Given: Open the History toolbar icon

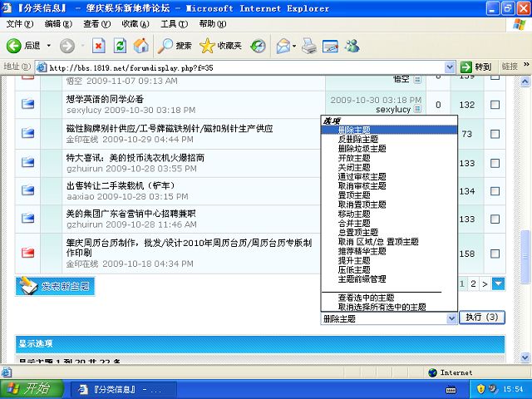Looking at the screenshot, I should (x=259, y=46).
